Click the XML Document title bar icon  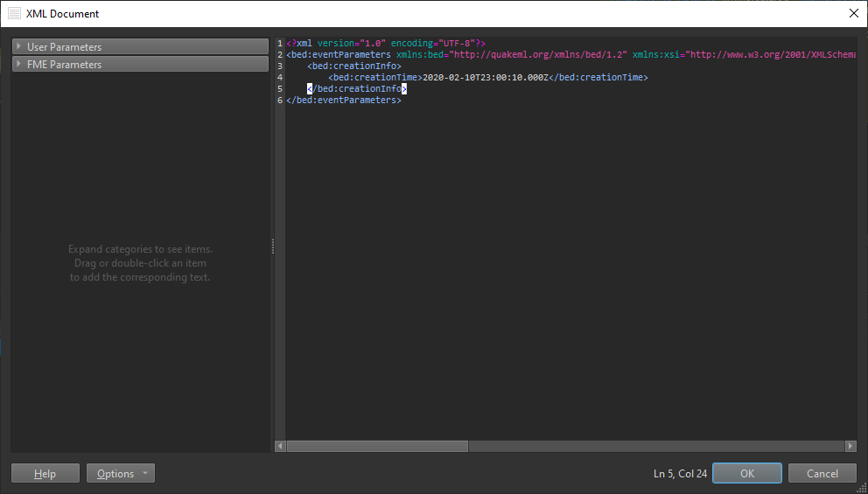tap(14, 14)
